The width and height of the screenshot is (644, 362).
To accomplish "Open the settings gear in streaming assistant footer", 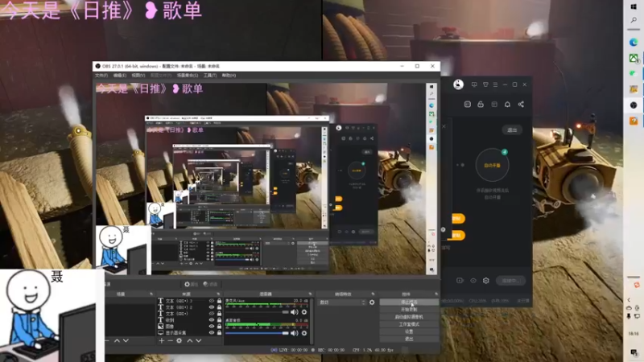I will pyautogui.click(x=486, y=281).
